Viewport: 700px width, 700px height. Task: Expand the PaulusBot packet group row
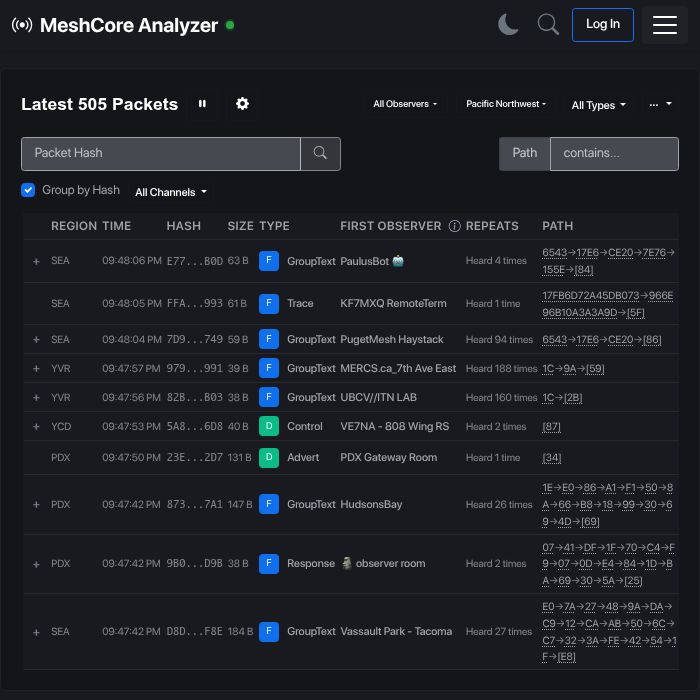pos(37,261)
